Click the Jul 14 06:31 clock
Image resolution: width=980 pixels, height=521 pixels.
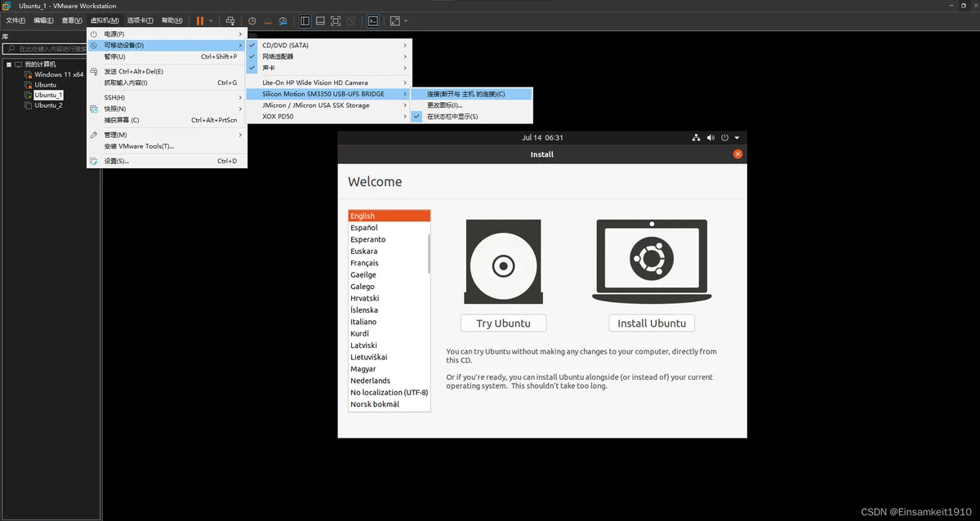[x=542, y=138]
